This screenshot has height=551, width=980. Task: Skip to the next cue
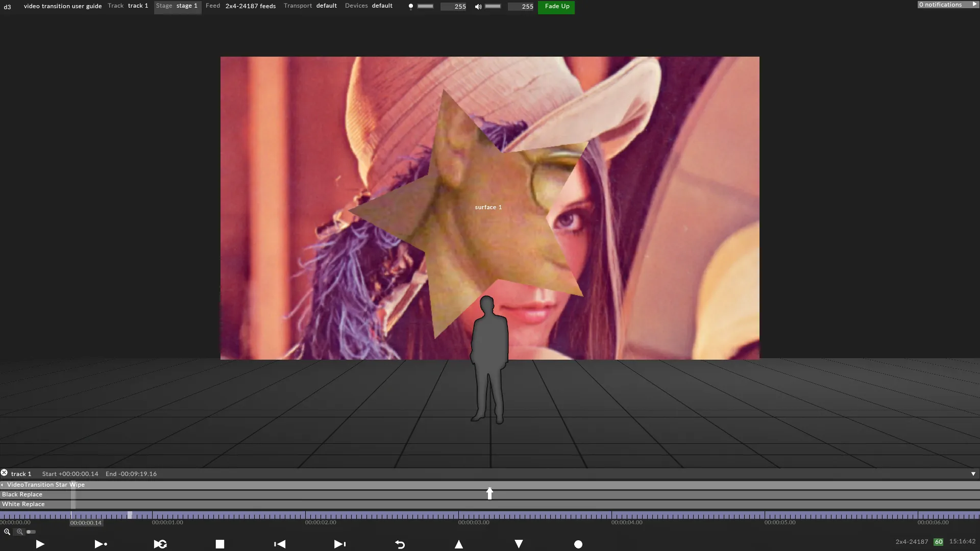point(339,544)
